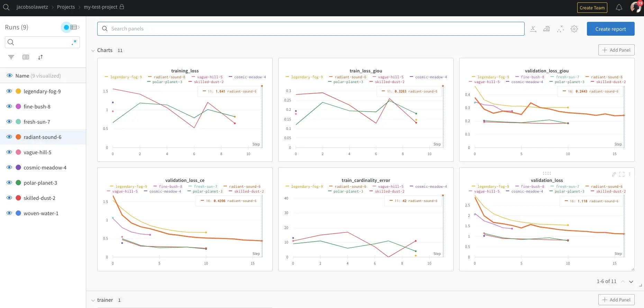
Task: Collapse the trainer section
Action: click(93, 300)
